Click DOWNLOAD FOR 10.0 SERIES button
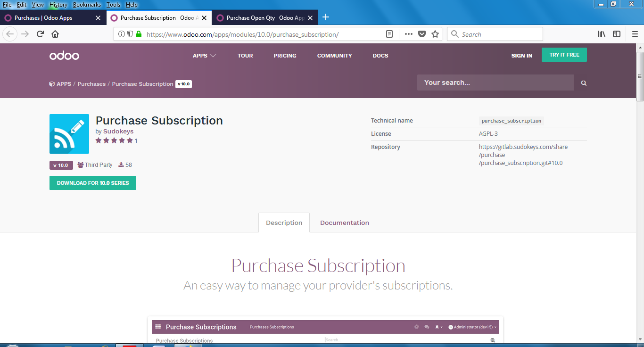The image size is (644, 347). [93, 183]
